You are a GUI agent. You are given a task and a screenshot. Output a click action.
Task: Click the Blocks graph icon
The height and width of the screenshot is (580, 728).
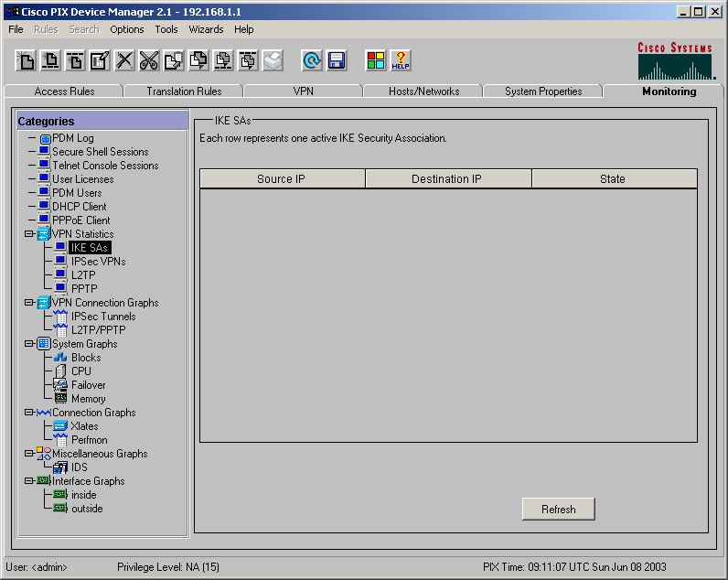(x=60, y=358)
